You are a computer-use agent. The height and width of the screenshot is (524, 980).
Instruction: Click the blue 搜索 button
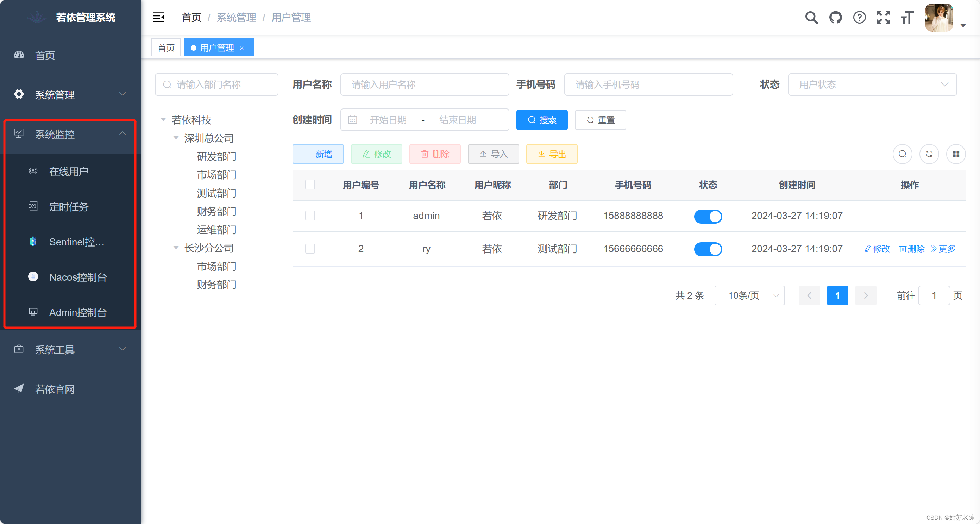tap(542, 120)
